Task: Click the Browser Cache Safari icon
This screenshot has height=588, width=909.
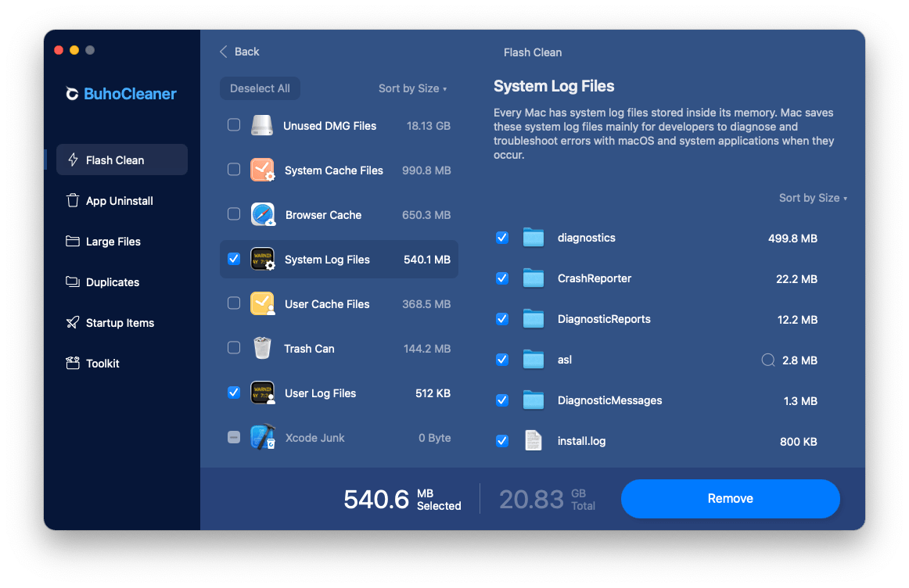Action: [263, 214]
